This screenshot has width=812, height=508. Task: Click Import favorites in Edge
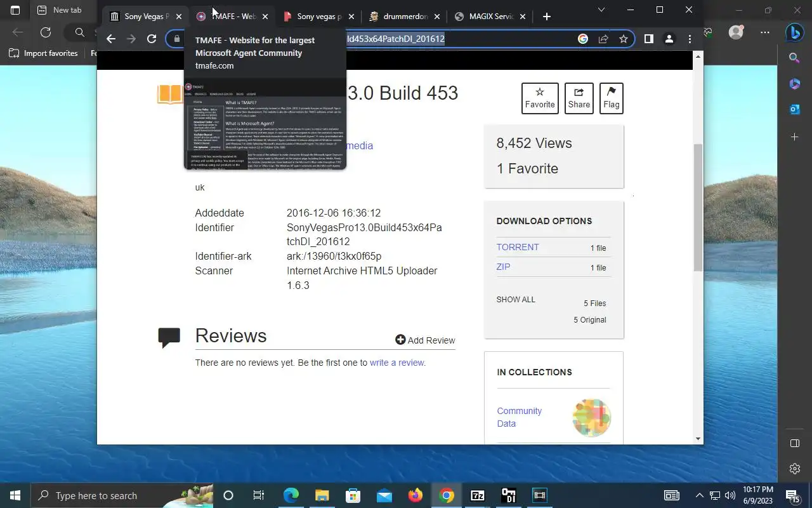click(44, 53)
